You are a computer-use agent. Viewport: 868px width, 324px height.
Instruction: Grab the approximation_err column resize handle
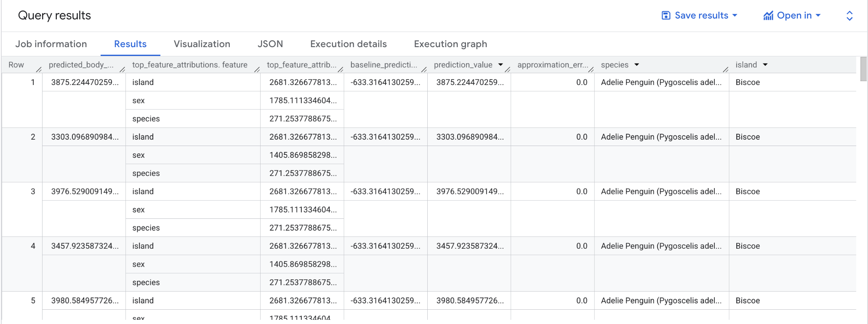591,69
